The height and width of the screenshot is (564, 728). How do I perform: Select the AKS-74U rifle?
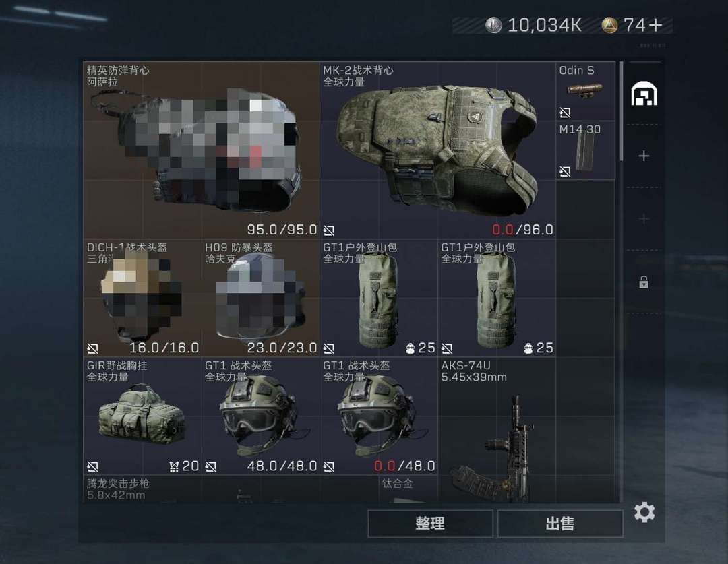[497, 430]
